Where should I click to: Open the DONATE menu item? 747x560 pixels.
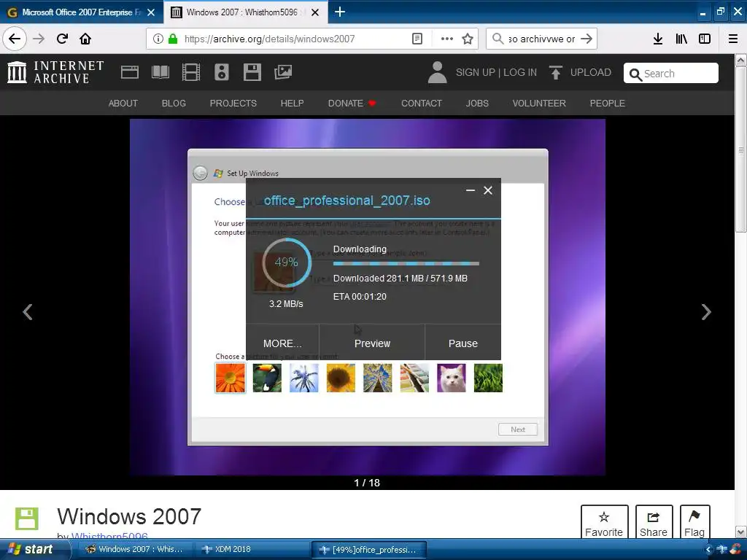352,104
